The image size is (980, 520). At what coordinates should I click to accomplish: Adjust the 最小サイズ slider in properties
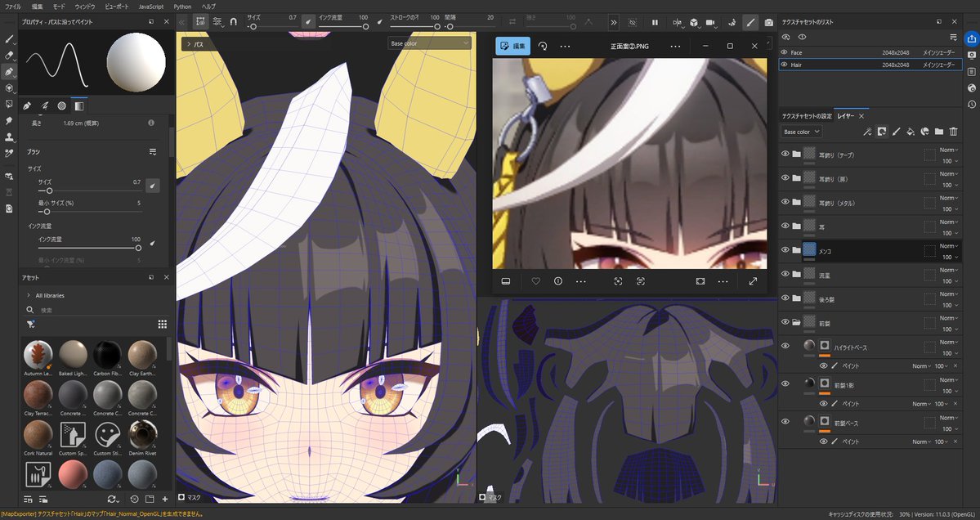[x=89, y=212]
